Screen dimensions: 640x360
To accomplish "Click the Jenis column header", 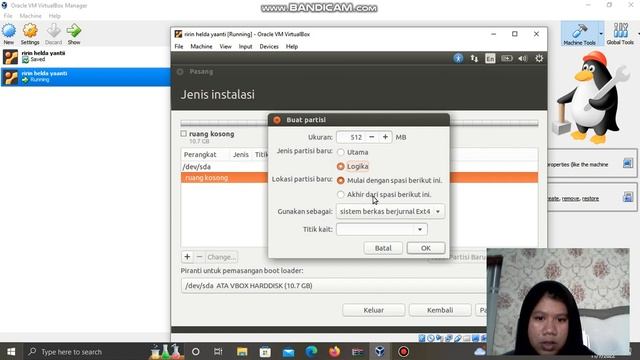I will point(241,155).
